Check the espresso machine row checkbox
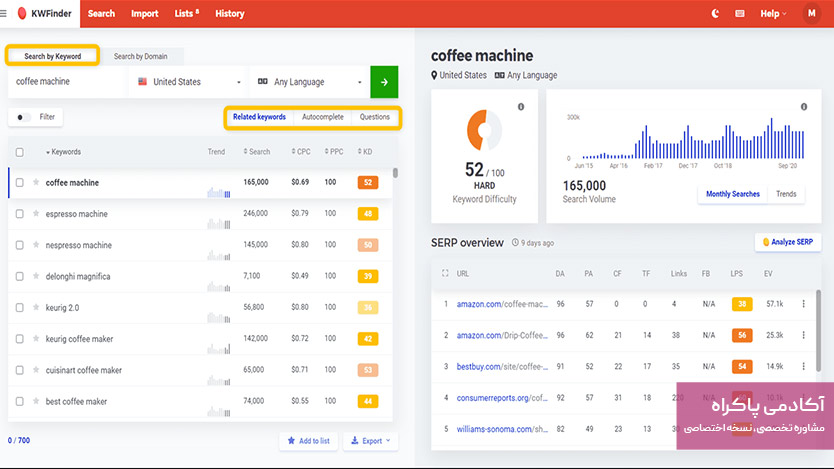 click(x=20, y=214)
